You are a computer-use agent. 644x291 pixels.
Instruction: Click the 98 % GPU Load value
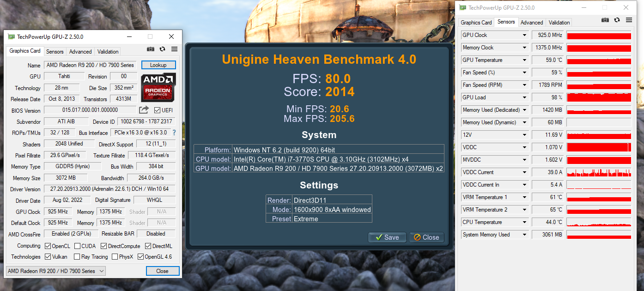547,97
